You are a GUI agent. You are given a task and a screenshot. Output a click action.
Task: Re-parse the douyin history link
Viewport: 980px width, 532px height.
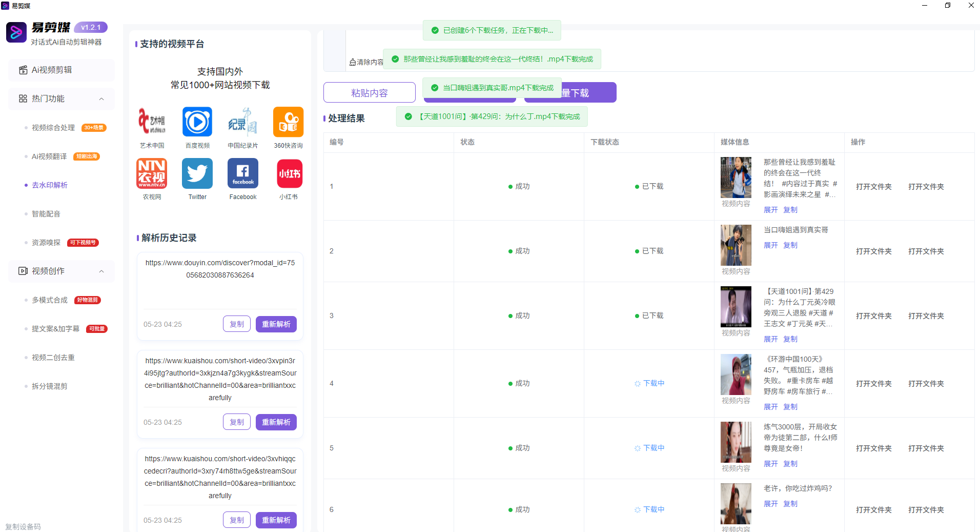(x=276, y=324)
